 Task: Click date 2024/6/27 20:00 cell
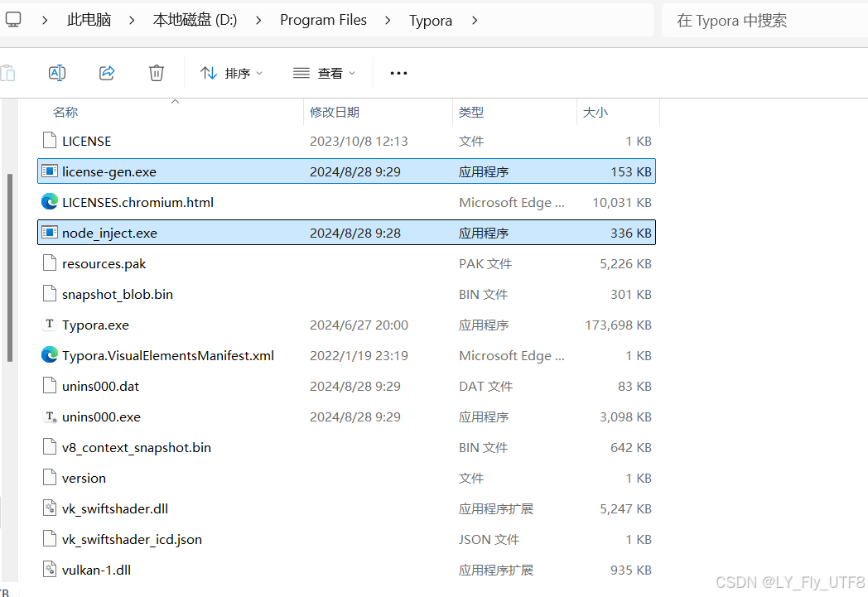(359, 325)
